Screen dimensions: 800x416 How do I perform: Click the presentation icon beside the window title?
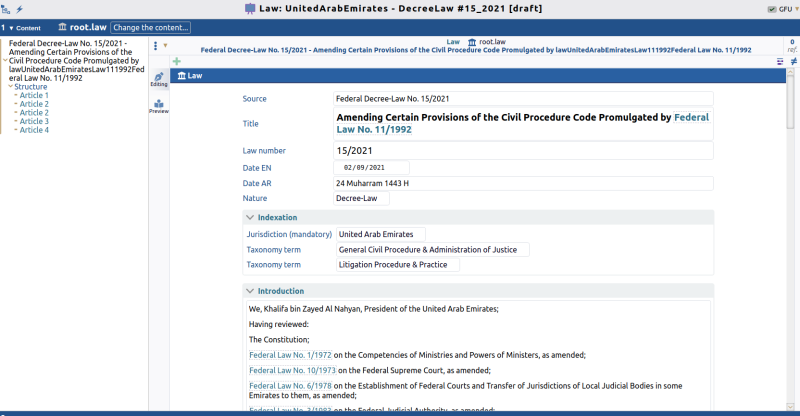point(250,9)
